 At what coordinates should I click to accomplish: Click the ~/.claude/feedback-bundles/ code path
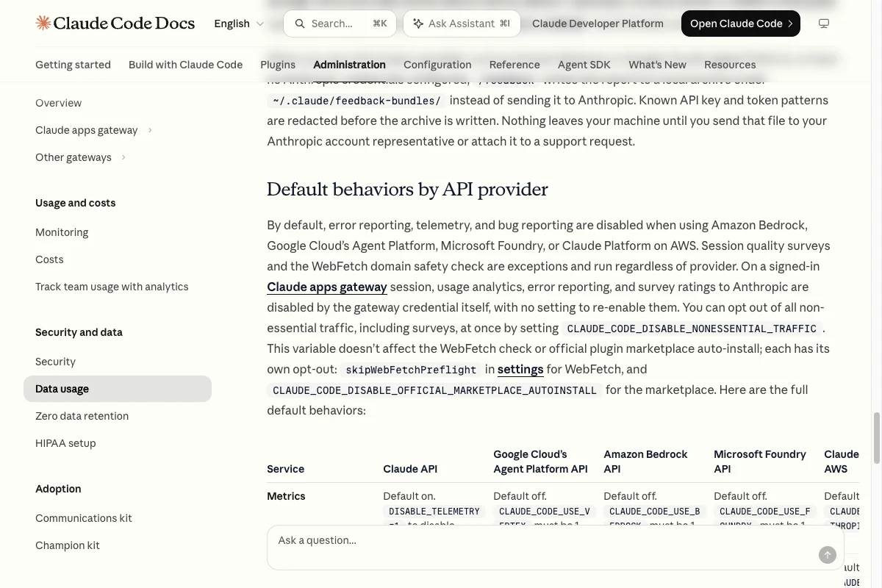click(x=356, y=101)
